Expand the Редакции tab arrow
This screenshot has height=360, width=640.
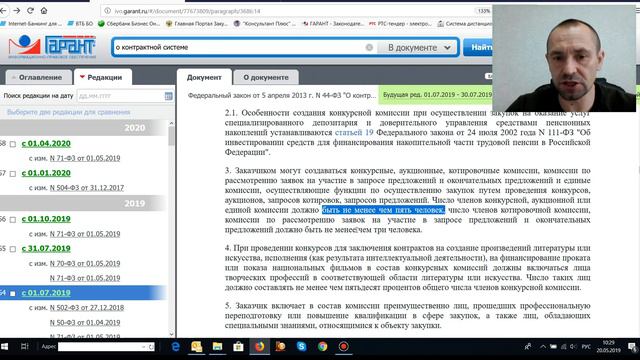pyautogui.click(x=82, y=77)
